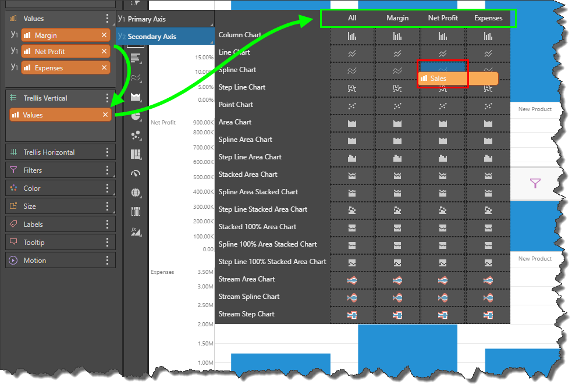
Task: Click the Expenses column header
Action: (x=488, y=18)
